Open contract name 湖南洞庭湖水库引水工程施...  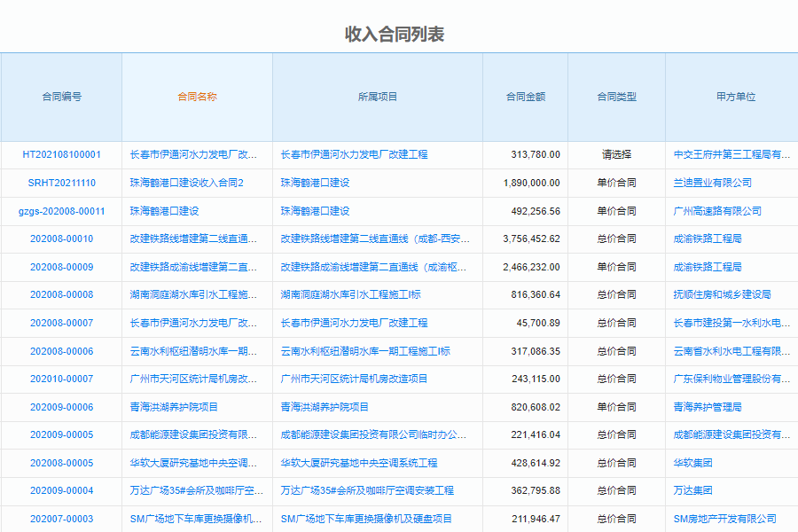[x=193, y=294]
